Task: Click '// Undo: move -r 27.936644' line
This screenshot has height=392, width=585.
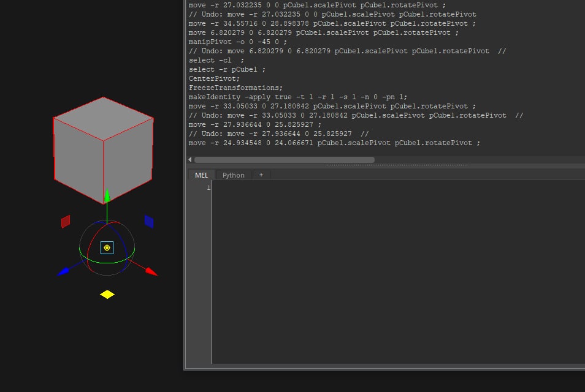Action: click(278, 134)
